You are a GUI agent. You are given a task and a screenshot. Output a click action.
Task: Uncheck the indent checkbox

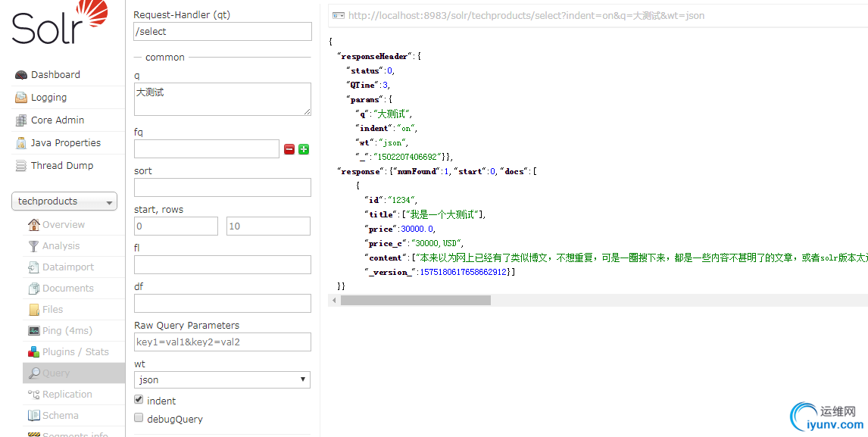(139, 399)
